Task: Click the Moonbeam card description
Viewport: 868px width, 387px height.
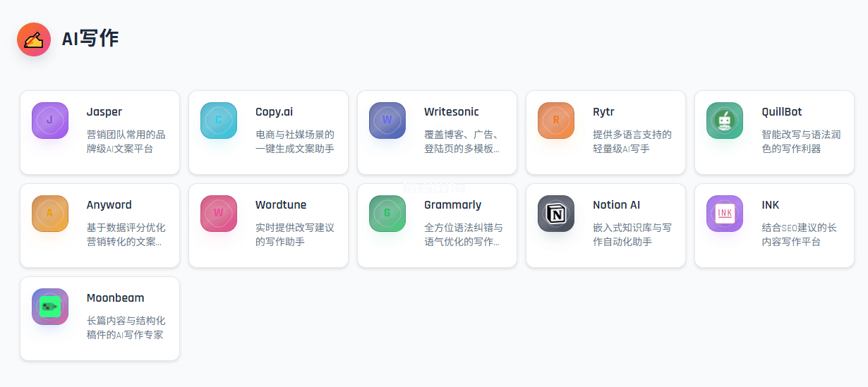Action: coord(126,328)
